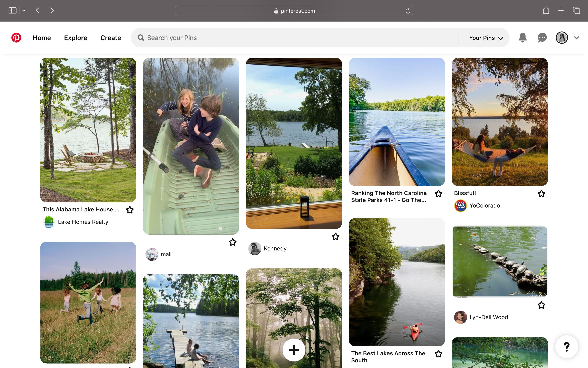Image resolution: width=588 pixels, height=368 pixels.
Task: Star the pin by Kennedy
Action: 336,236
